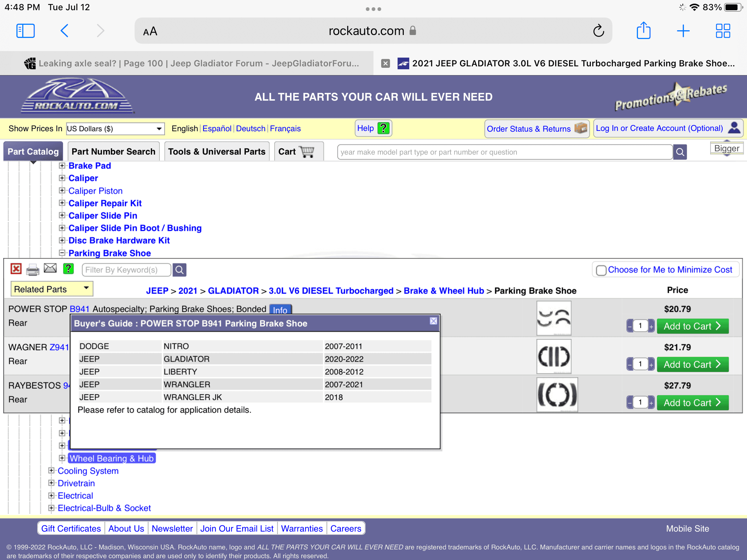Viewport: 747px width, 560px height.
Task: Close the Buyer's Guide popup
Action: point(433,321)
